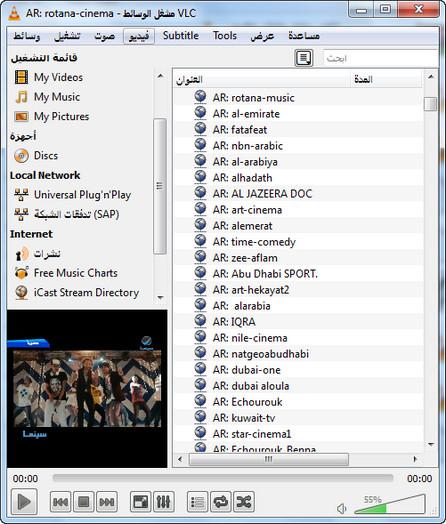Open the podcasts entry under Internet
This screenshot has width=446, height=524.
37,254
